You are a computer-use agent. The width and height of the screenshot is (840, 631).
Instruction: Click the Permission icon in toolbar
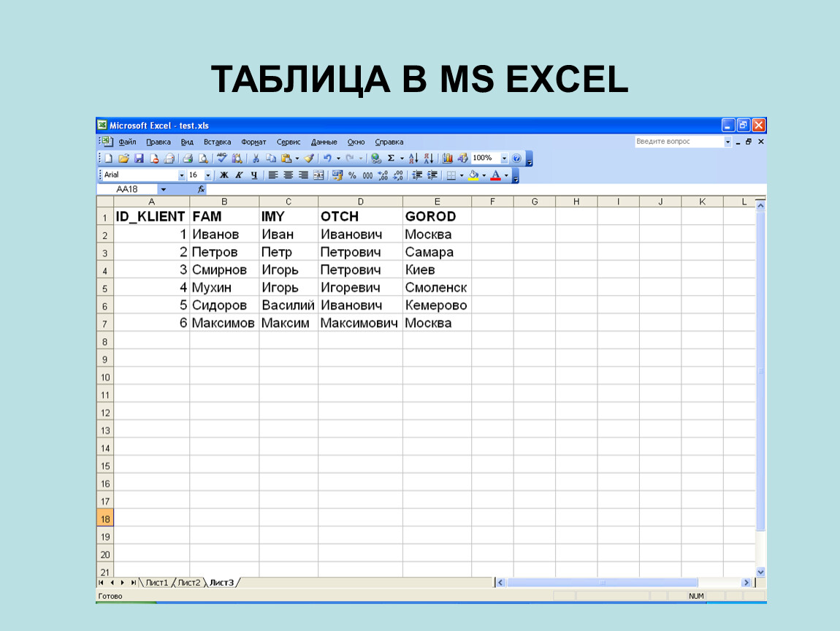coord(154,158)
